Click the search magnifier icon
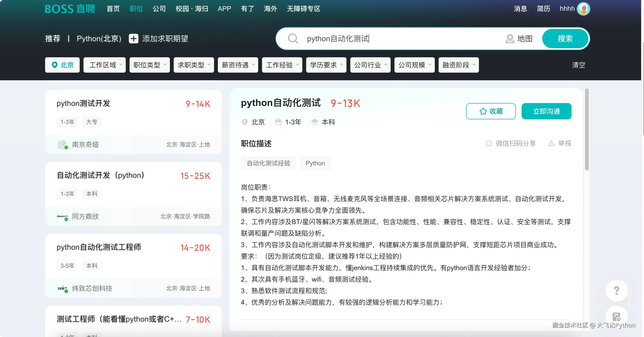Screen dimensions: 644x337 click(x=293, y=39)
